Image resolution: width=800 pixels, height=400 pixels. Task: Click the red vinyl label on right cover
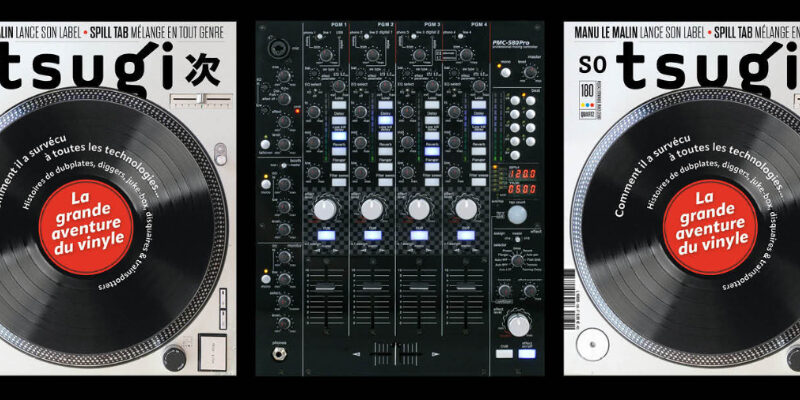click(710, 227)
